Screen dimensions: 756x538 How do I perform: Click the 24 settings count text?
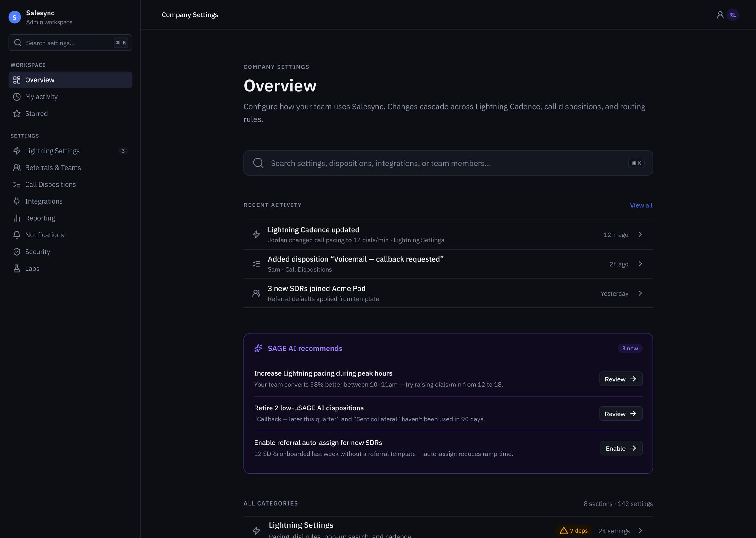coord(614,531)
